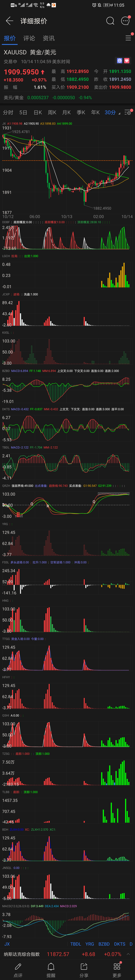Screen dimensions: 135x980
Task: Open the search magnifier icon
Action: [110, 21]
